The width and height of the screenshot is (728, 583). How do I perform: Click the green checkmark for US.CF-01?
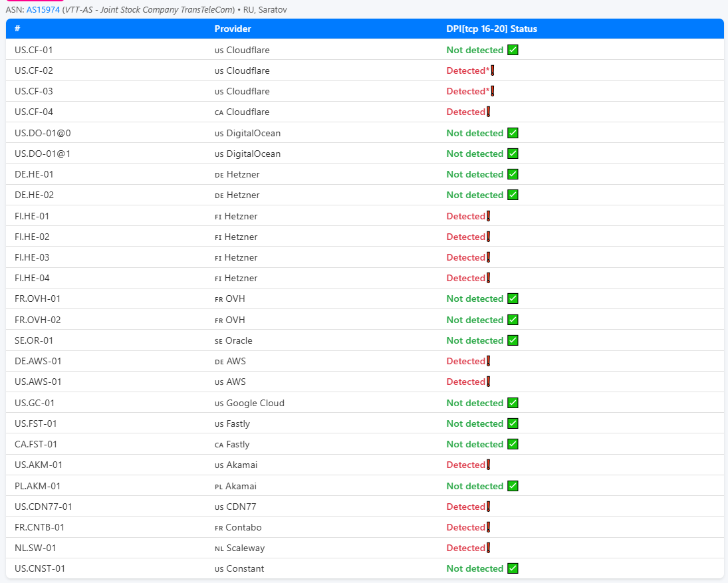click(x=513, y=50)
